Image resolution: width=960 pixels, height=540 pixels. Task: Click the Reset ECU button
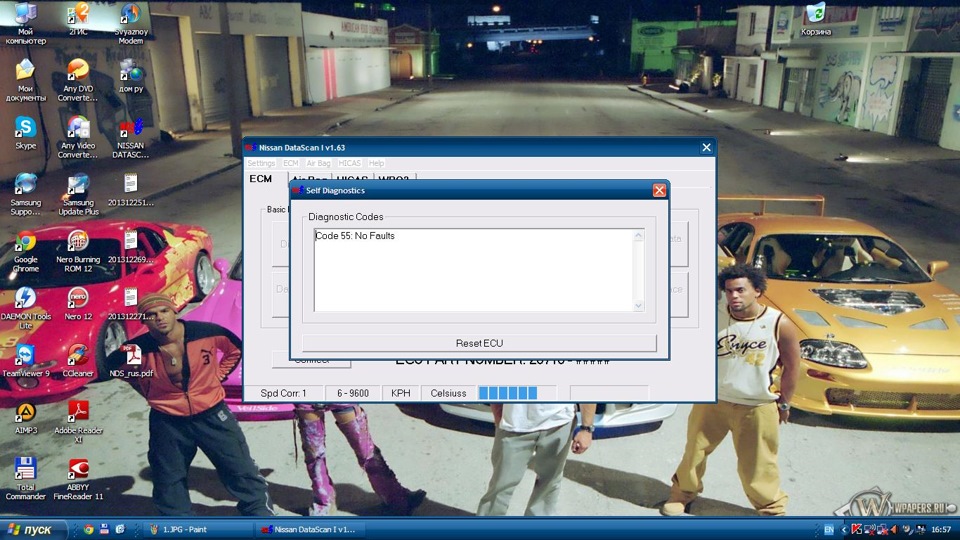[x=479, y=343]
